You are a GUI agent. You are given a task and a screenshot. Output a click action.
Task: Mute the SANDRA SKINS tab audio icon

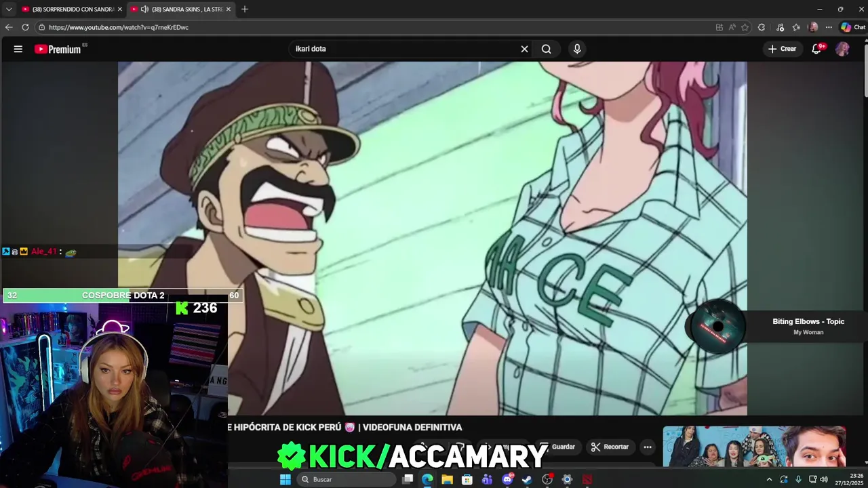coord(144,9)
